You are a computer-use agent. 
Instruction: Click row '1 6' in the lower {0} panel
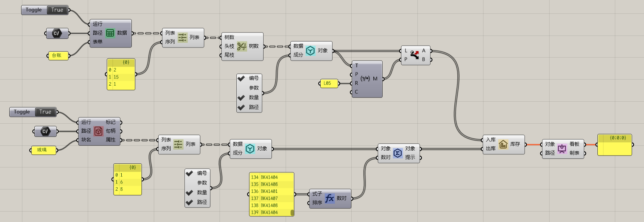128,182
